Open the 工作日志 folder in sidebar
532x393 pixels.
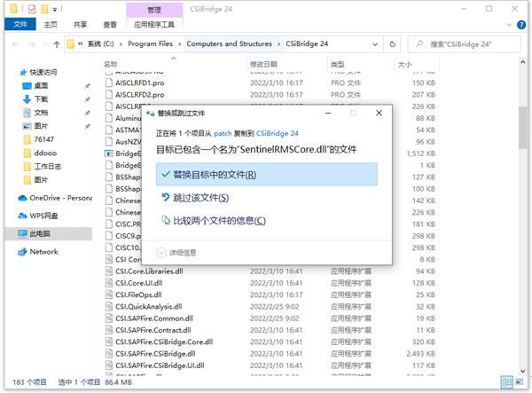(47, 166)
